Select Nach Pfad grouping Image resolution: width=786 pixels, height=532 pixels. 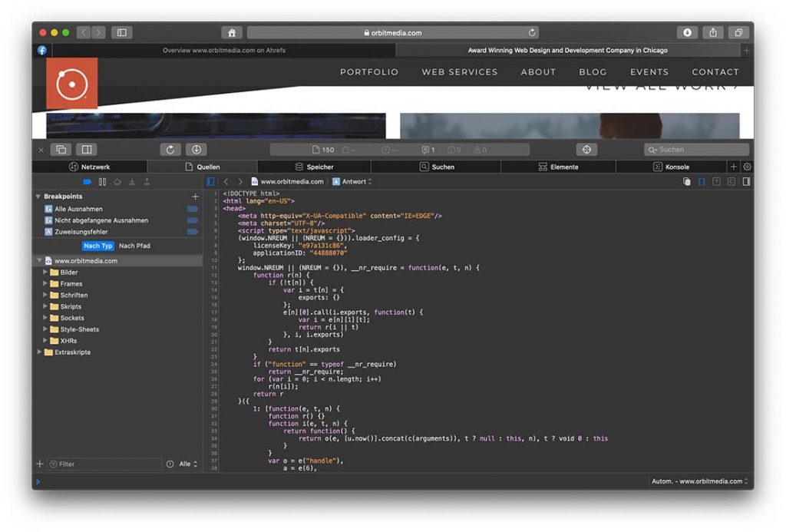134,246
